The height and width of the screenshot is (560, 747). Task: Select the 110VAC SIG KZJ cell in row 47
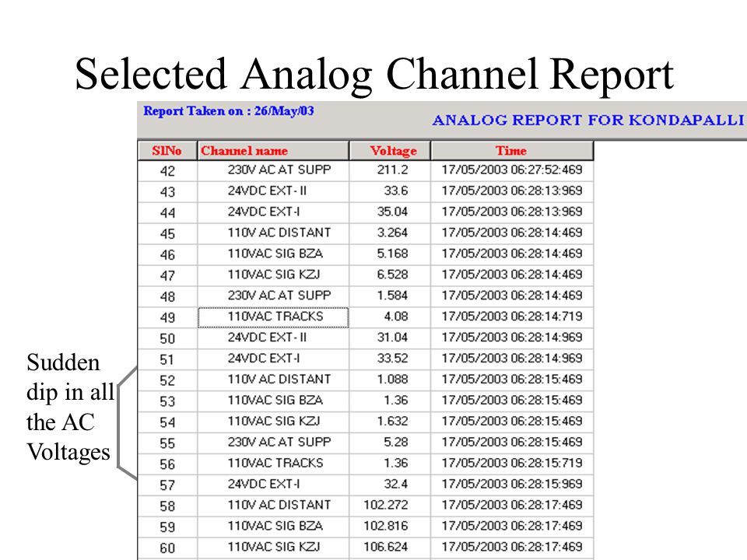[x=273, y=275]
